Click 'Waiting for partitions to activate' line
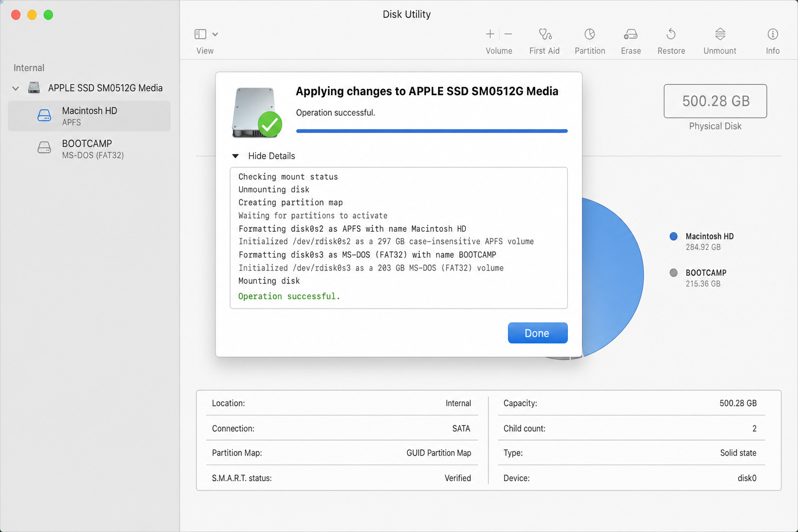The height and width of the screenshot is (532, 798). pos(313,216)
